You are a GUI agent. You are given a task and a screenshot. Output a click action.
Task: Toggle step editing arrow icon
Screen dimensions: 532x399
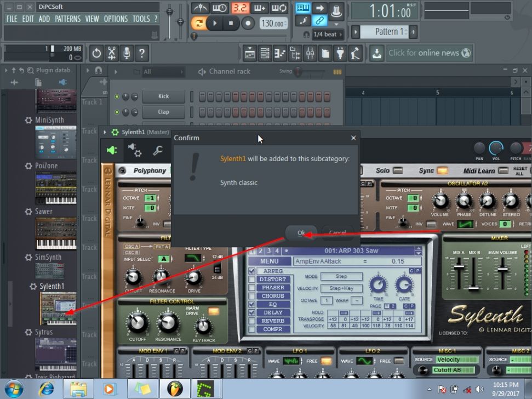[x=319, y=8]
